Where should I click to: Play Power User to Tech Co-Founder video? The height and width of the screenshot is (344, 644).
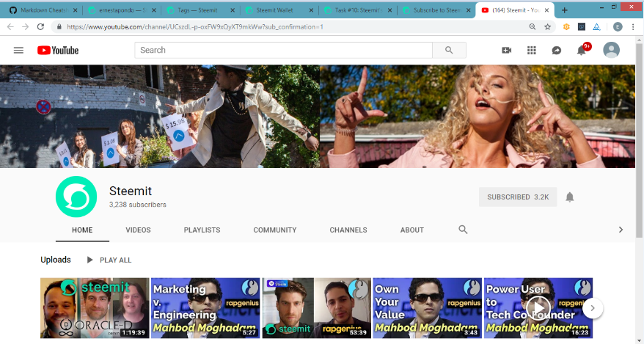(538, 308)
